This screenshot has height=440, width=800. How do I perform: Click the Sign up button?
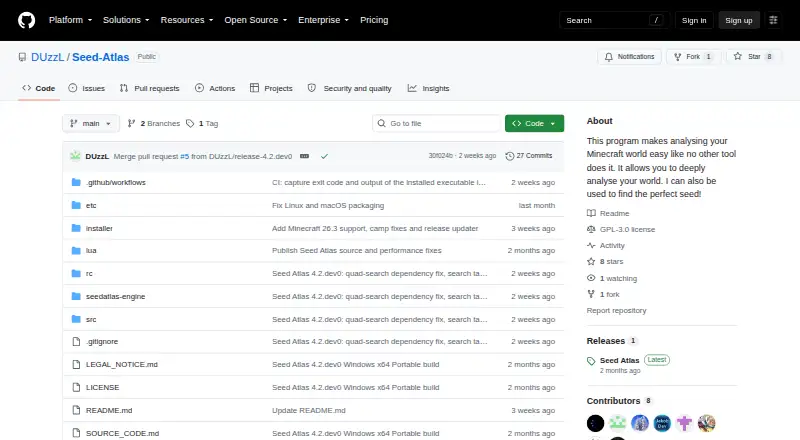739,20
